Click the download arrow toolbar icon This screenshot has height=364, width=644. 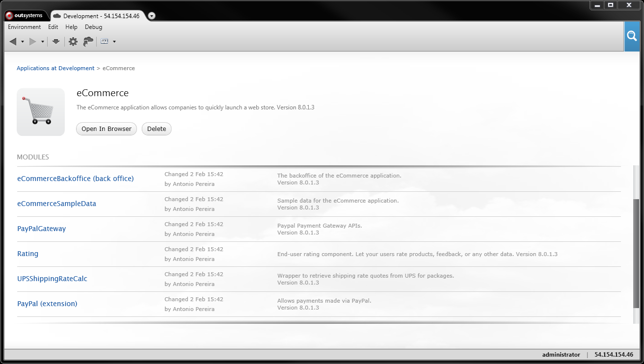(x=56, y=42)
